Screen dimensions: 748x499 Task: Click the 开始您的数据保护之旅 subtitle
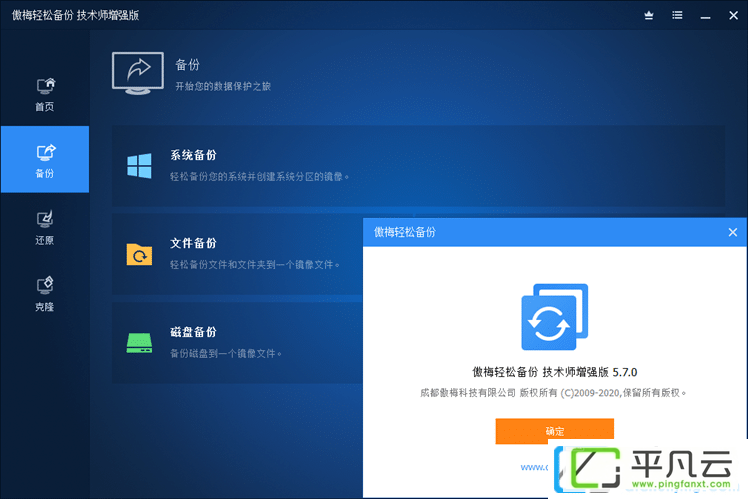coord(223,86)
